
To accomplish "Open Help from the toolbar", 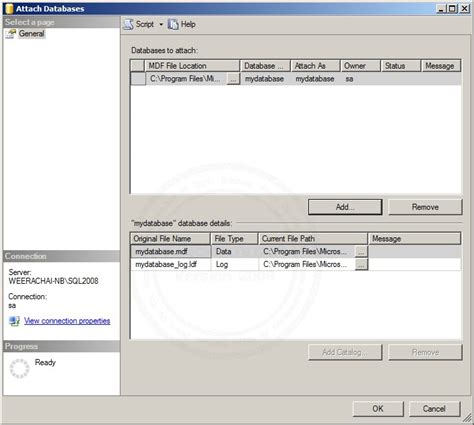I will click(x=182, y=24).
